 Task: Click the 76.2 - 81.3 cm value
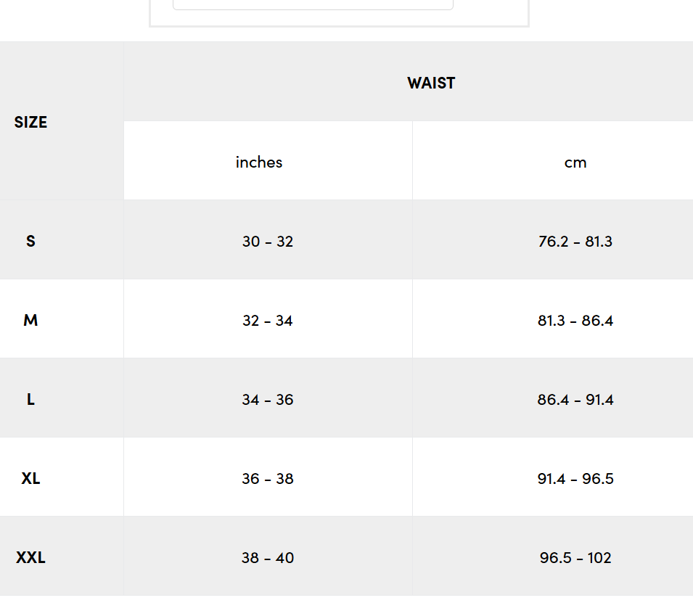575,242
